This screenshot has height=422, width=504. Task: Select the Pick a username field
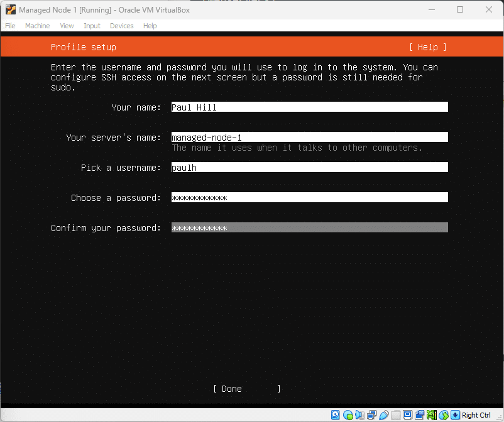point(309,168)
